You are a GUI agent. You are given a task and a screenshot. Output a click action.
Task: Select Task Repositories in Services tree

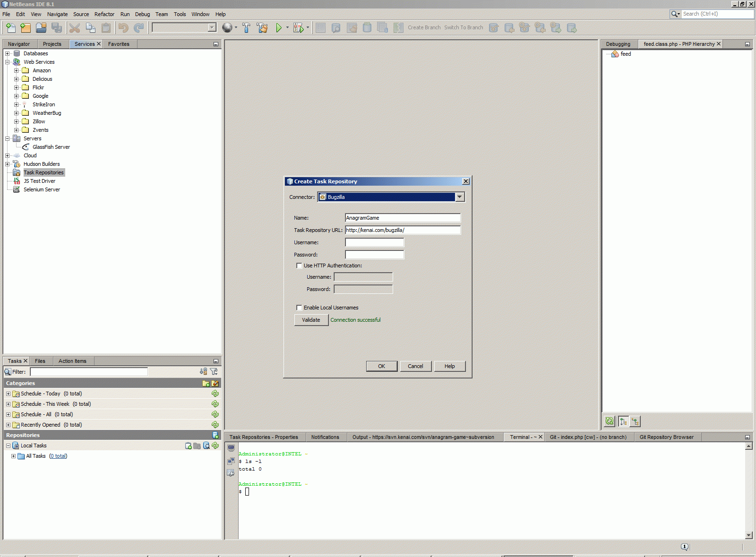43,172
